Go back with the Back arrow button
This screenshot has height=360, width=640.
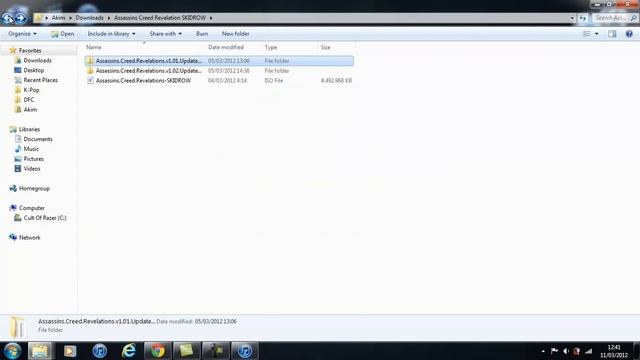[x=7, y=18]
